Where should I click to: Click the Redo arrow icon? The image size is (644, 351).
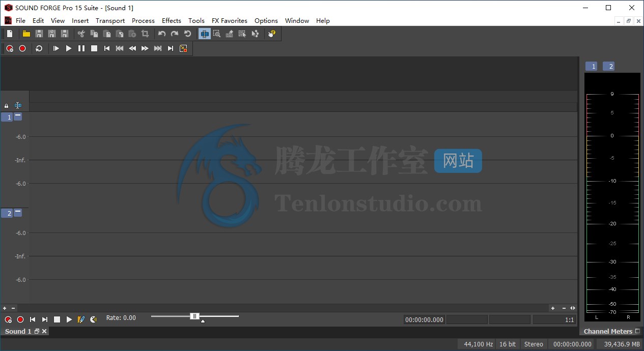175,34
